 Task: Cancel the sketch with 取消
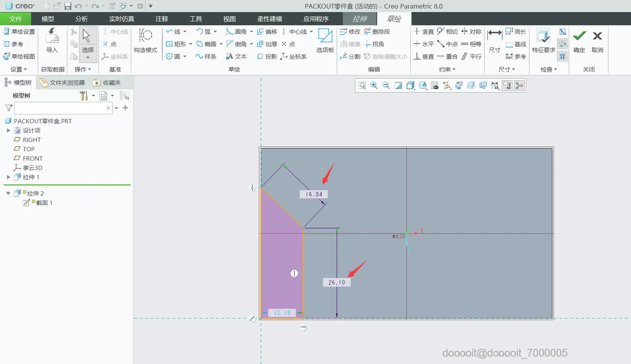coord(598,41)
